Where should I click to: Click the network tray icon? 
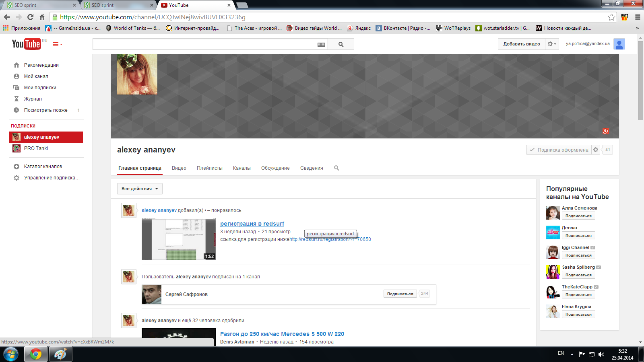(x=592, y=354)
